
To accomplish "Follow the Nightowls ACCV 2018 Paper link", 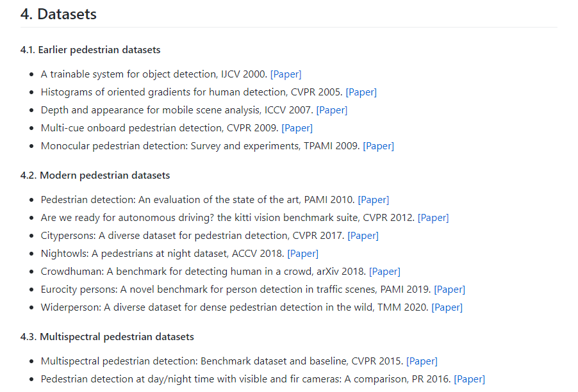I will tap(303, 254).
